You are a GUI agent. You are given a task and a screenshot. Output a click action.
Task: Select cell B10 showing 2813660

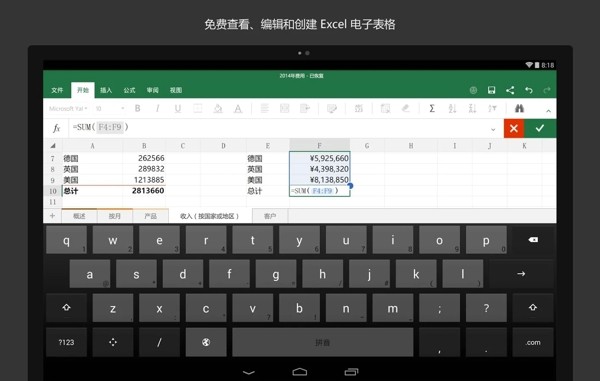tap(144, 190)
